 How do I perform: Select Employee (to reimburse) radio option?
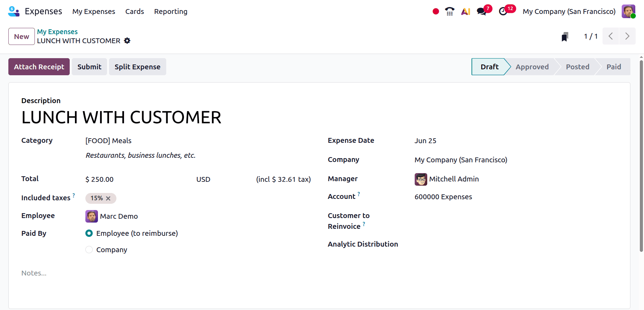89,233
